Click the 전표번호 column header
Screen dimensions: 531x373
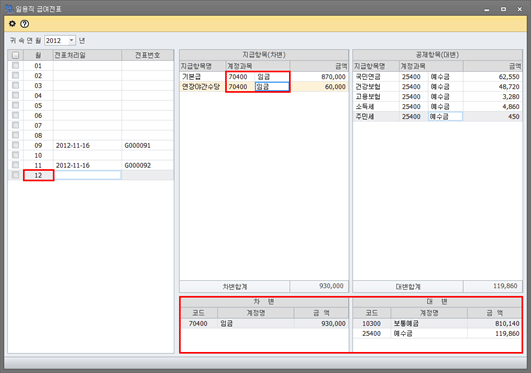[147, 55]
